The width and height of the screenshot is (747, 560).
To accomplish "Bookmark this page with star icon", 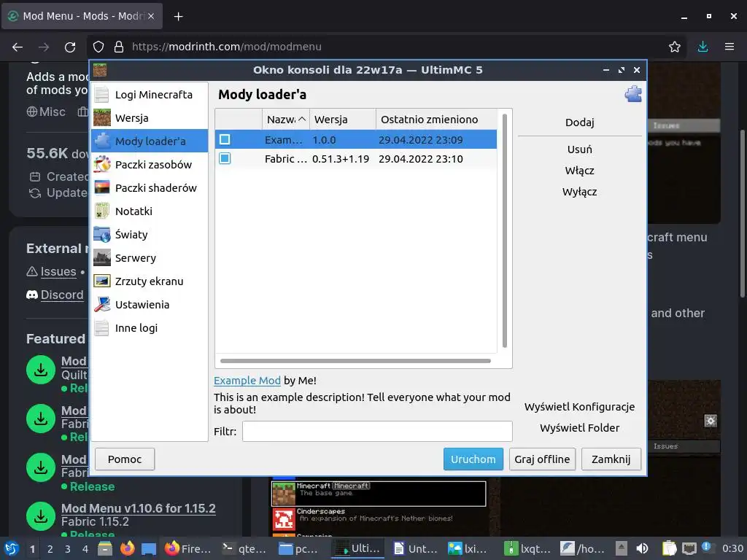I will (675, 47).
